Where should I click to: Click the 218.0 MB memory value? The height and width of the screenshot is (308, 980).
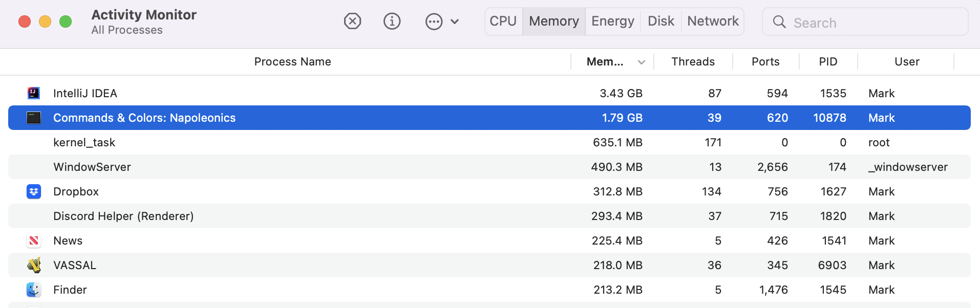[x=618, y=265]
